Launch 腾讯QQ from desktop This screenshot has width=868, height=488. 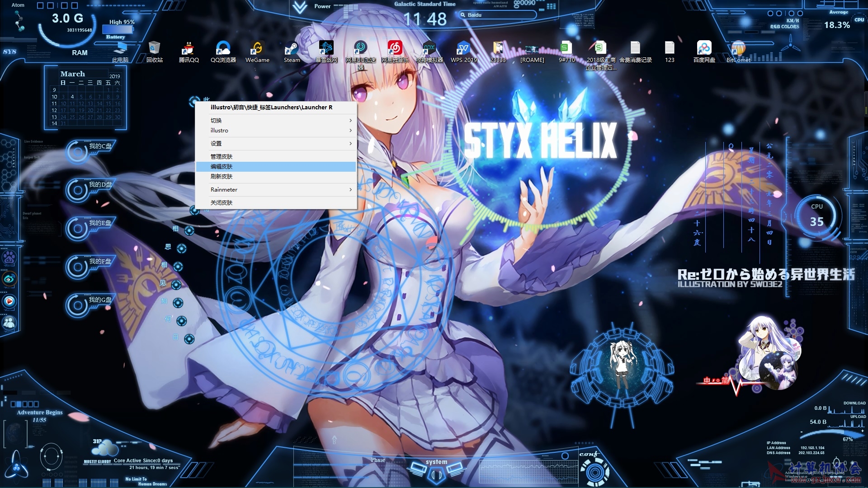click(189, 52)
